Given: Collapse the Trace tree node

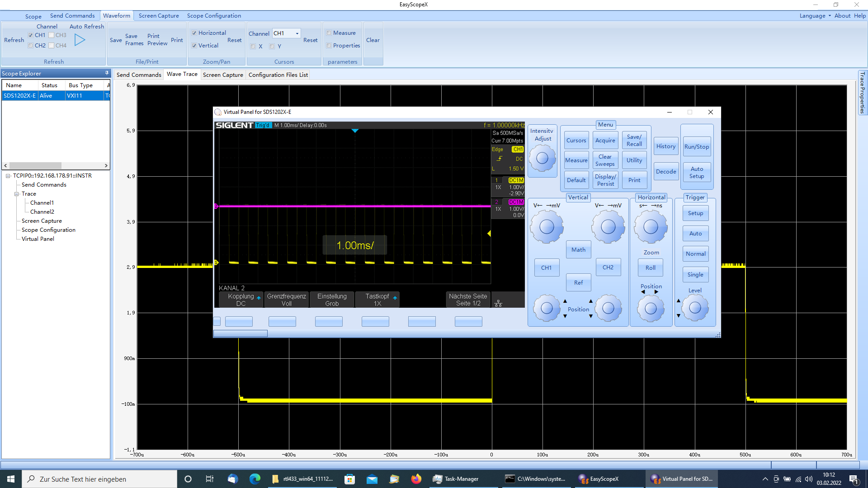Looking at the screenshot, I should pos(16,194).
